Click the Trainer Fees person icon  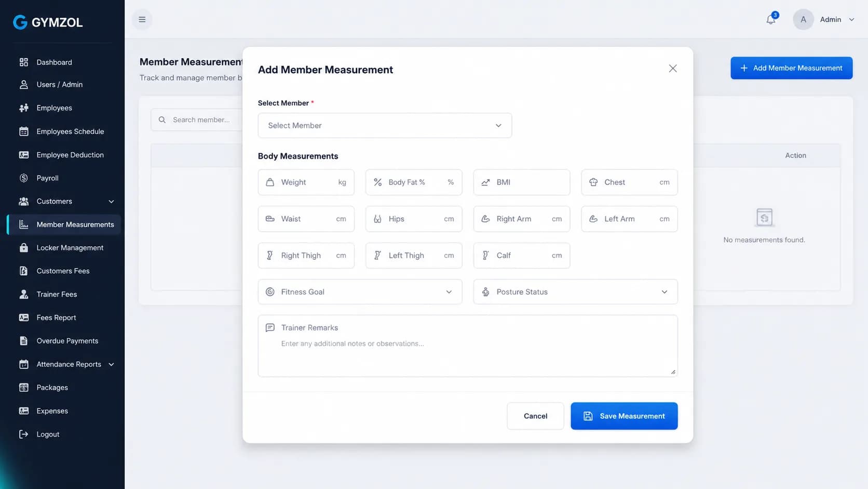click(24, 295)
